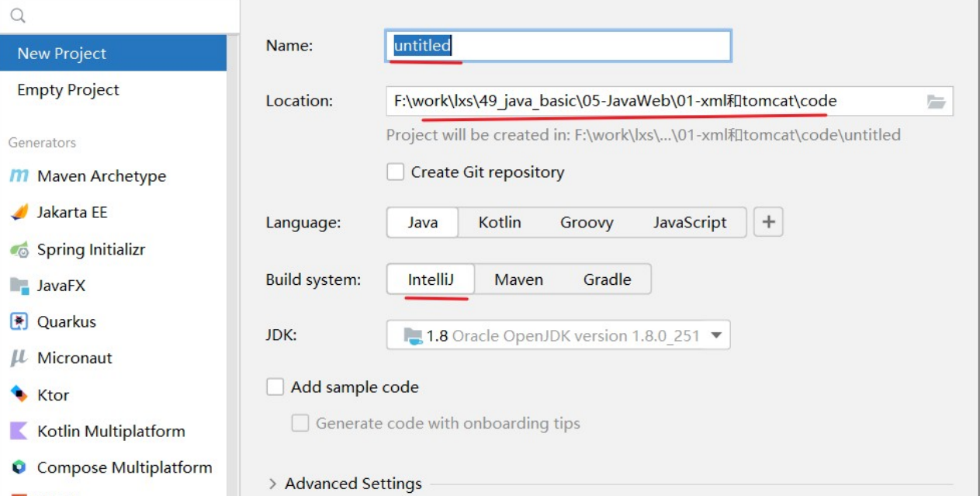This screenshot has height=496, width=980.
Task: Click the Maven Archetype icon
Action: pos(19,176)
